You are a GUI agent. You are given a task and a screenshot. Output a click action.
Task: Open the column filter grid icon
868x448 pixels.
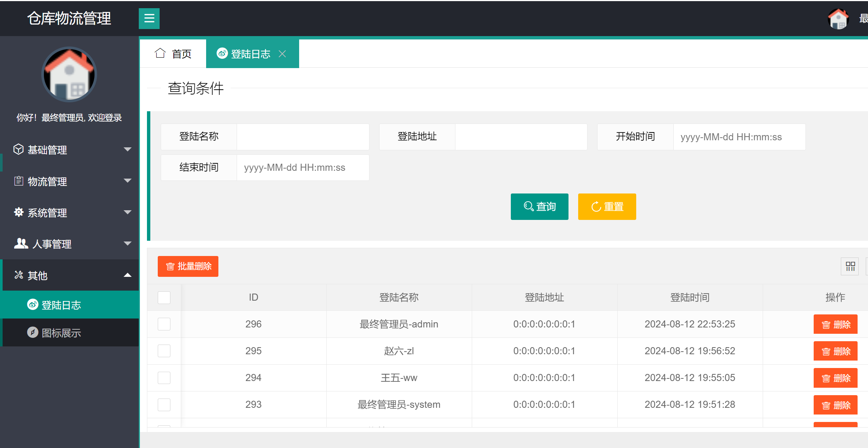(850, 266)
